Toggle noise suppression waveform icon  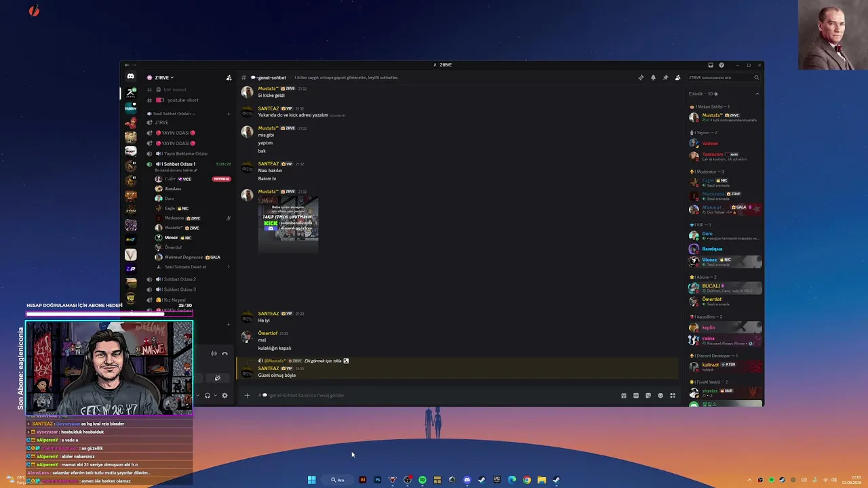pyautogui.click(x=214, y=353)
